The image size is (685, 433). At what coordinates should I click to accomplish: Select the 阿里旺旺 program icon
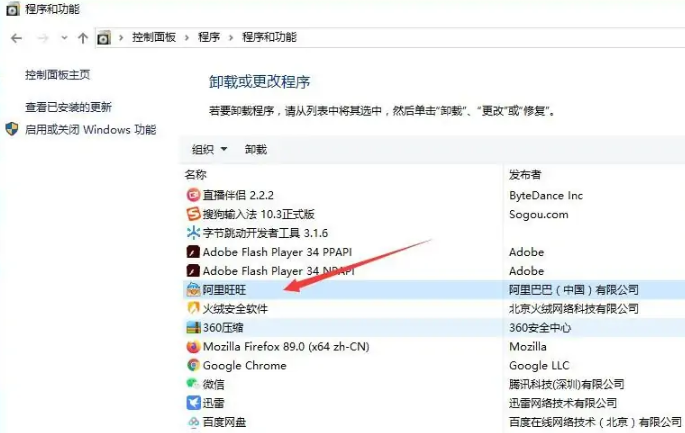(x=193, y=290)
